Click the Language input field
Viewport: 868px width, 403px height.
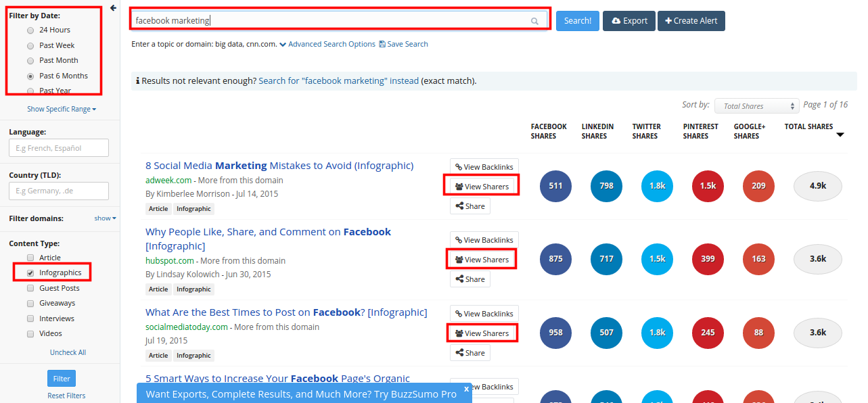(x=59, y=148)
